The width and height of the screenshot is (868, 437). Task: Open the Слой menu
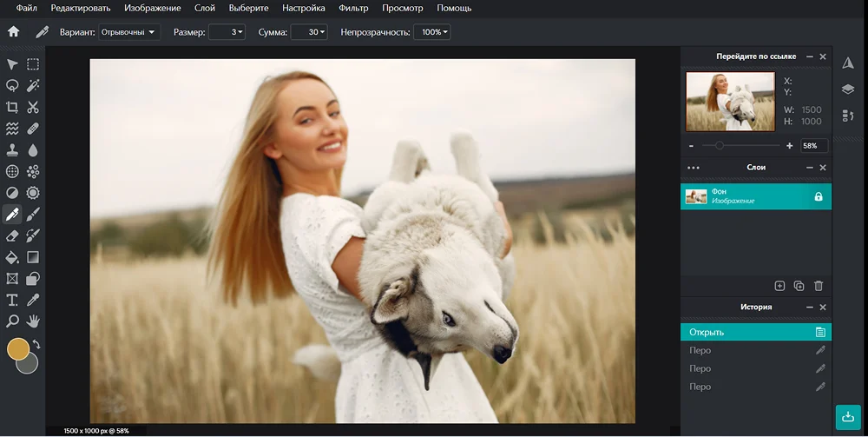click(205, 8)
